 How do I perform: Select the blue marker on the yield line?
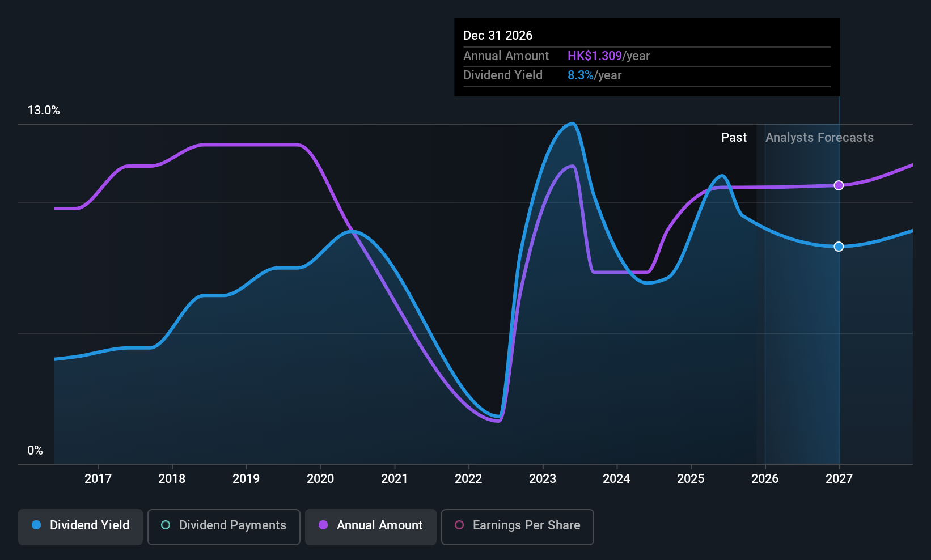tap(839, 247)
